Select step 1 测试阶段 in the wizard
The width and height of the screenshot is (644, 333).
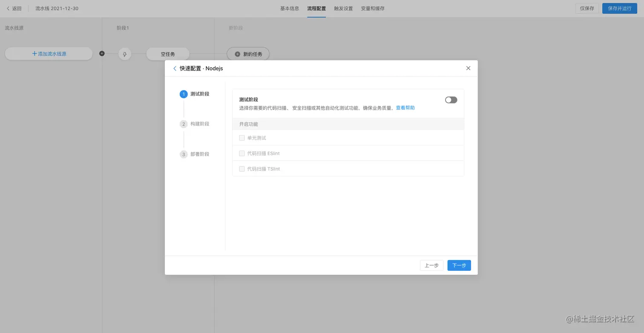click(x=195, y=94)
